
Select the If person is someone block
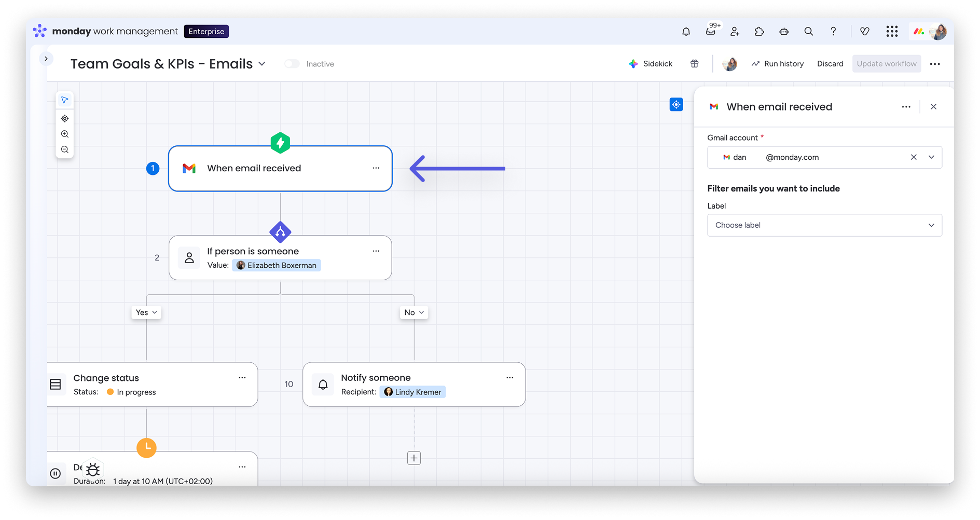coord(280,258)
